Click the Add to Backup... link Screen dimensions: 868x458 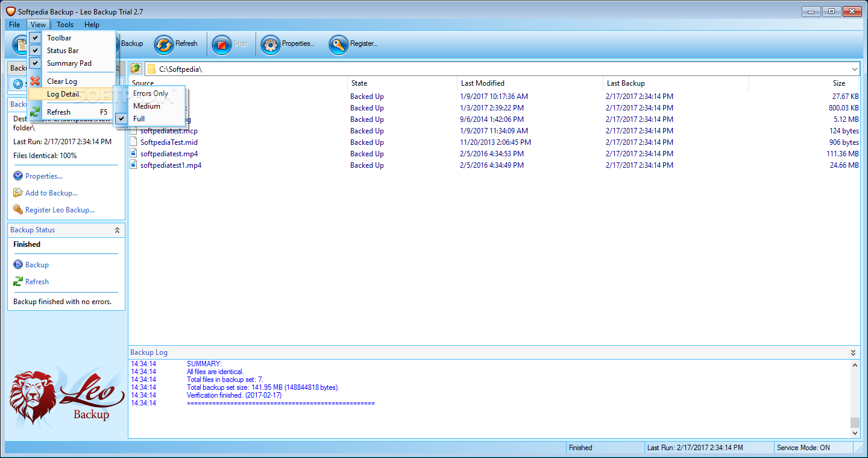coord(51,193)
